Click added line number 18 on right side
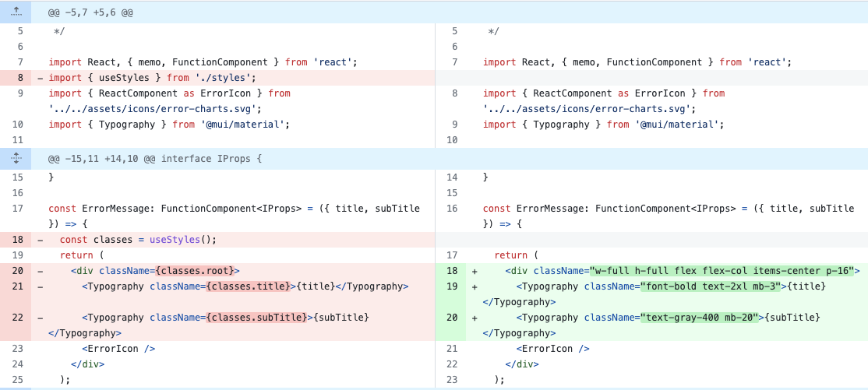Viewport: 868px width, 390px height. [453, 271]
